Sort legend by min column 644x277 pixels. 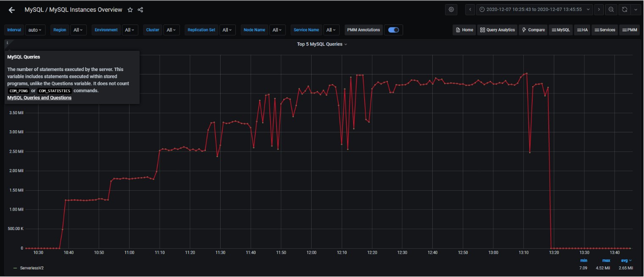584,261
